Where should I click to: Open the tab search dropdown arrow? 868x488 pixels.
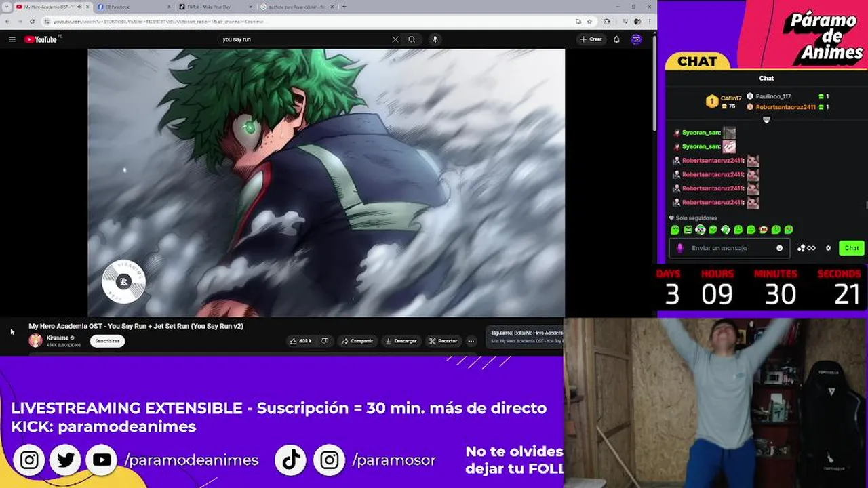pos(6,7)
